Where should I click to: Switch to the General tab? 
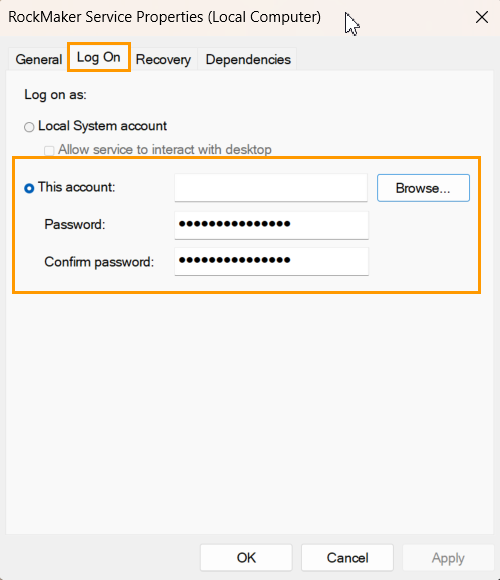pos(38,59)
